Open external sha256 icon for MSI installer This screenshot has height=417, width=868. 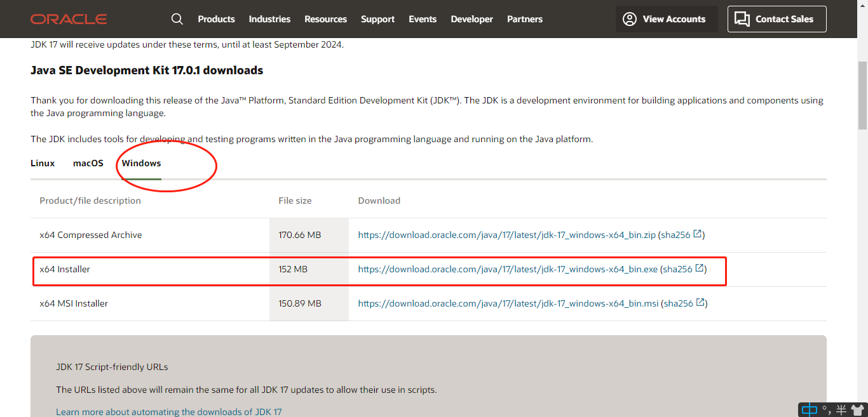700,303
